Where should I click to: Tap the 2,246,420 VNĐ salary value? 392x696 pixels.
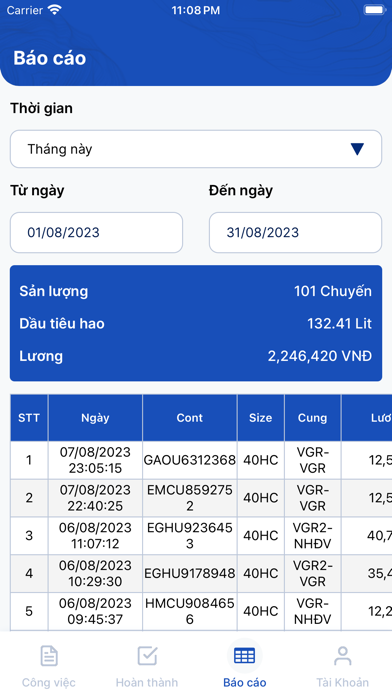click(x=320, y=356)
